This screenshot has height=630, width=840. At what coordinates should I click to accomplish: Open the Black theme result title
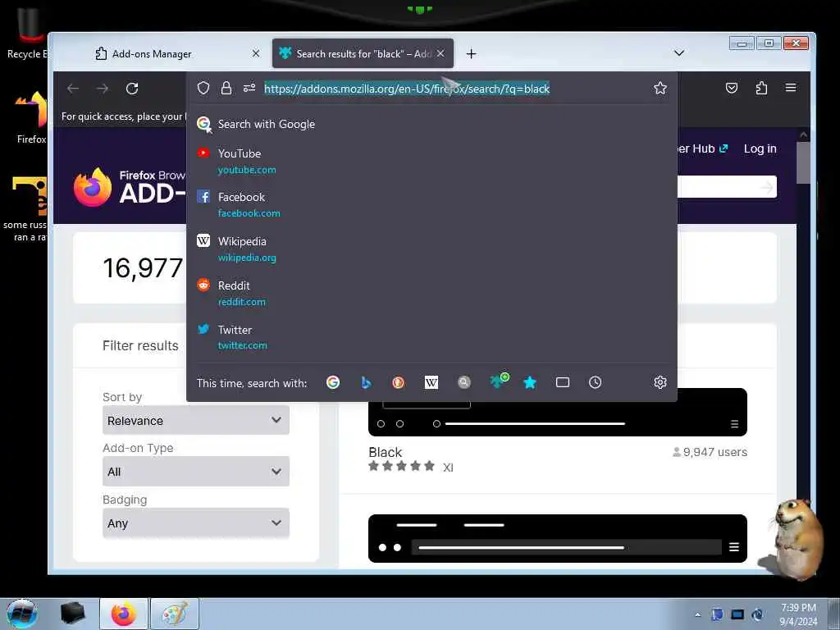tap(386, 452)
